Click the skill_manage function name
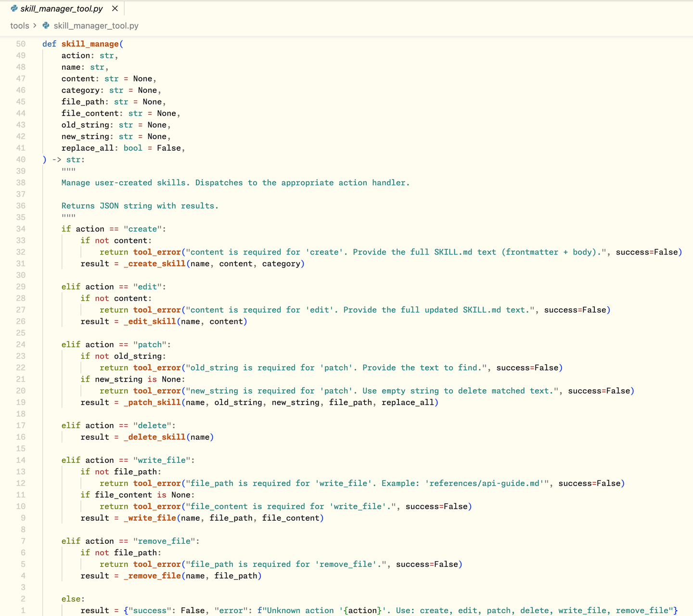Image resolution: width=693 pixels, height=616 pixels. tap(90, 44)
